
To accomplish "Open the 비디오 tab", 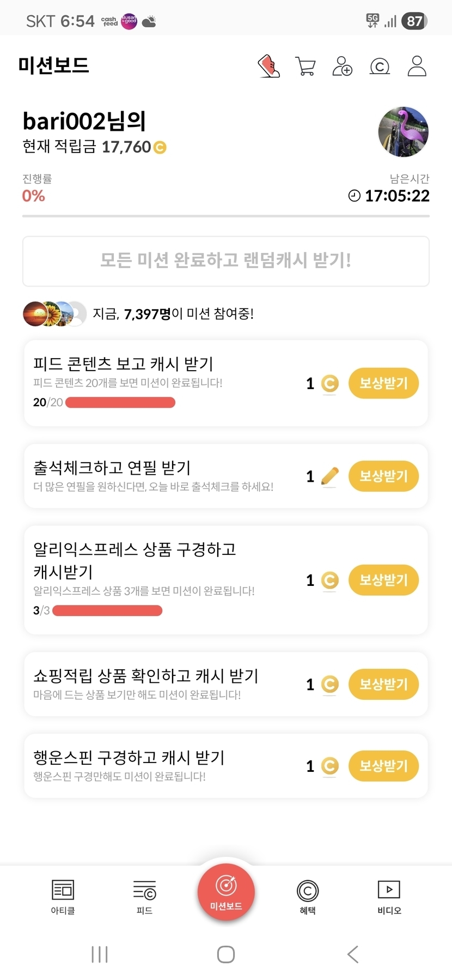I will click(389, 897).
